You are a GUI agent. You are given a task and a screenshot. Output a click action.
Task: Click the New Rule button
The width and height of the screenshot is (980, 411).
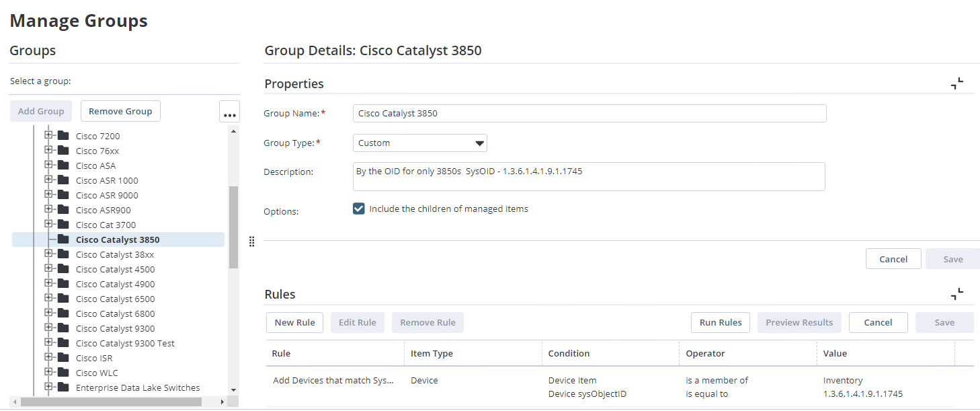[294, 322]
